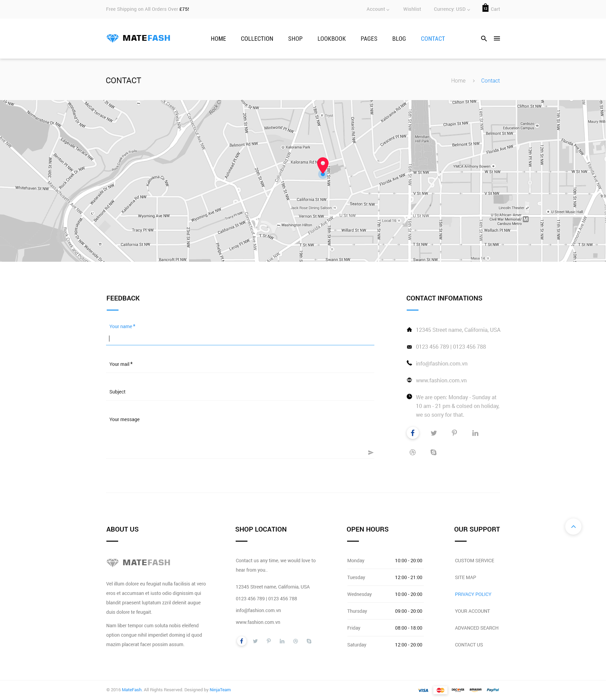Viewport: 606px width, 700px height.
Task: Open Twitter icon in Shop Location footer
Action: (255, 641)
